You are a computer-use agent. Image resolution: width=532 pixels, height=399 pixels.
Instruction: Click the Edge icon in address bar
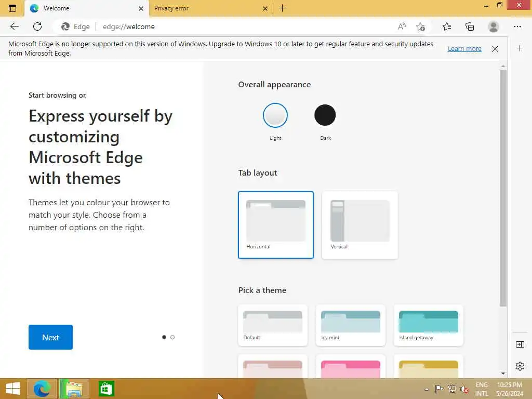click(65, 26)
